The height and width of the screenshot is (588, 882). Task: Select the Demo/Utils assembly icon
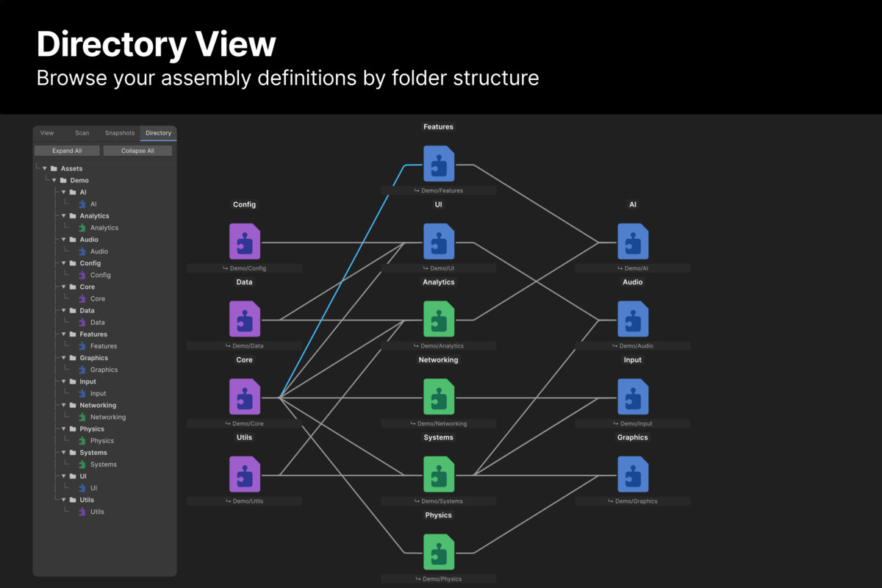pos(244,473)
